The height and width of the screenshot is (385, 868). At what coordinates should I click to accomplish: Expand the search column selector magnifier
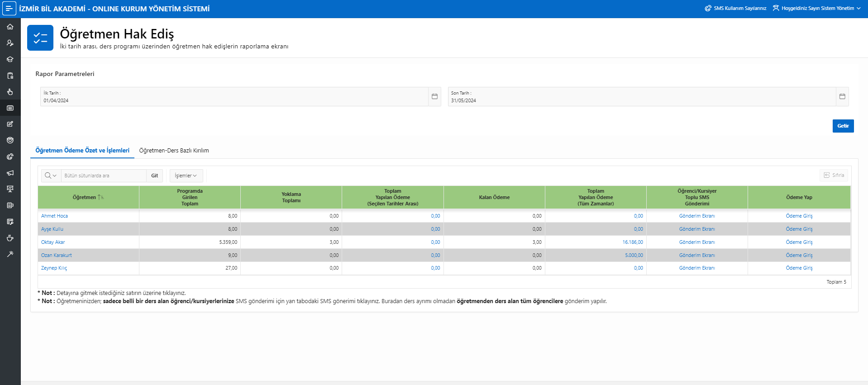pyautogui.click(x=51, y=176)
